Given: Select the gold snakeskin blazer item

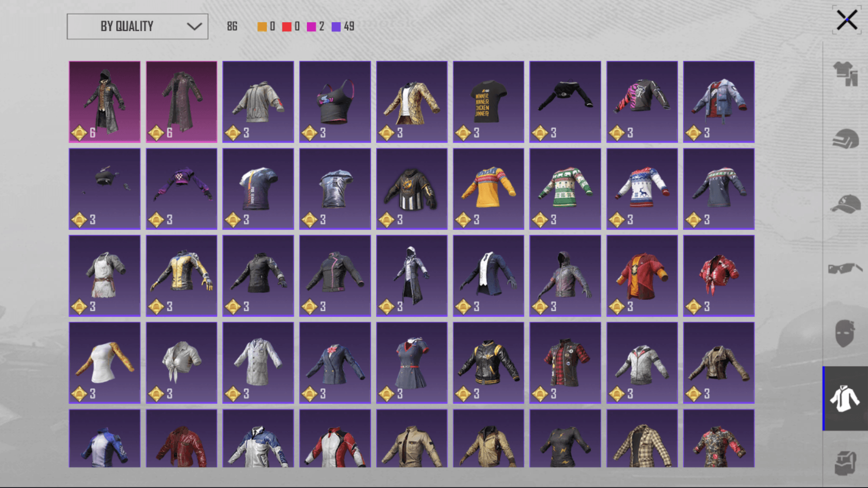Looking at the screenshot, I should tap(412, 102).
